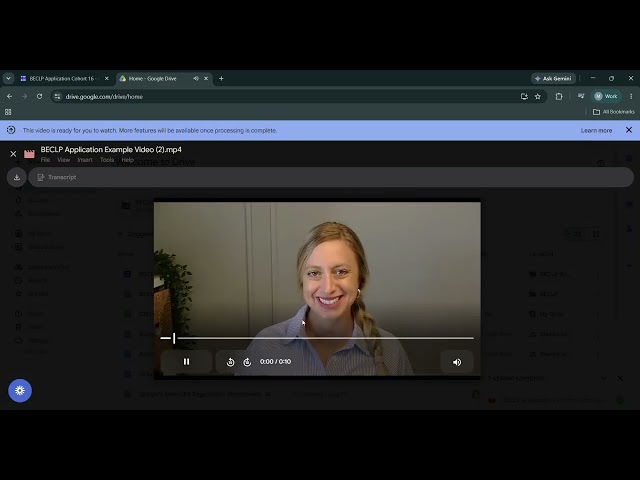The width and height of the screenshot is (640, 480).
Task: Reload the current page
Action: 40,96
